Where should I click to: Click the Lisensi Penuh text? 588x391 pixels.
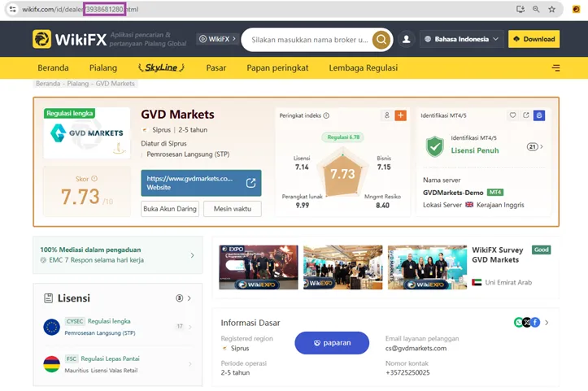point(475,150)
